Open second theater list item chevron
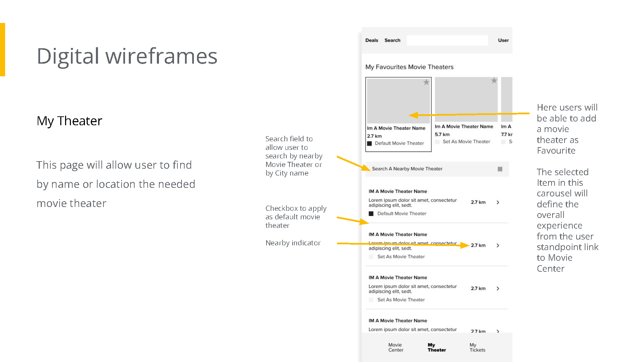 coord(498,245)
